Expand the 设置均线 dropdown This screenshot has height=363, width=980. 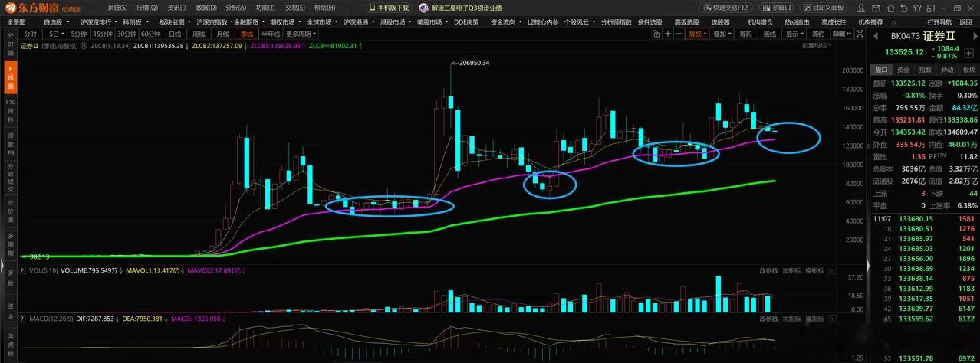point(817,45)
